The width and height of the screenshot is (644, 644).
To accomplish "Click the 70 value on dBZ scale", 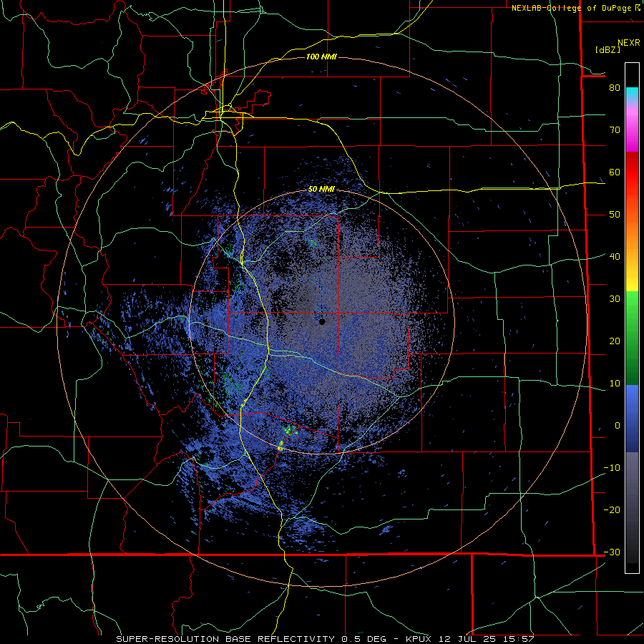I will point(615,130).
